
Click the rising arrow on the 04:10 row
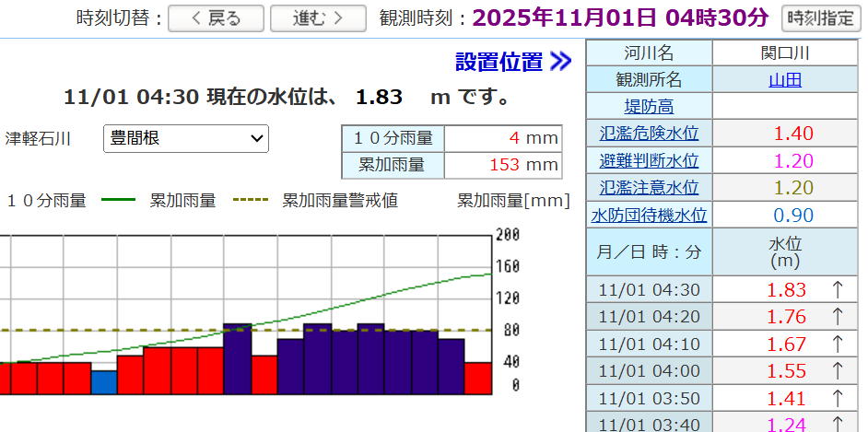pos(838,344)
